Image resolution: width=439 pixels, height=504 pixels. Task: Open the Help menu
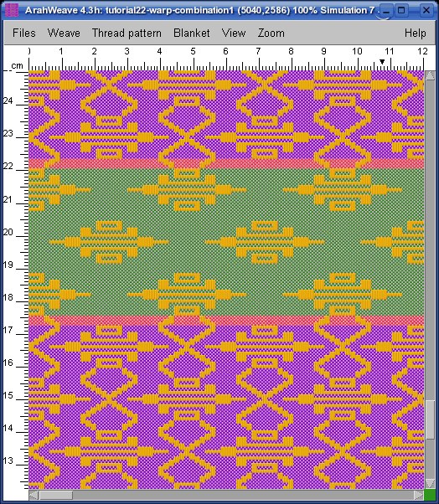click(416, 33)
